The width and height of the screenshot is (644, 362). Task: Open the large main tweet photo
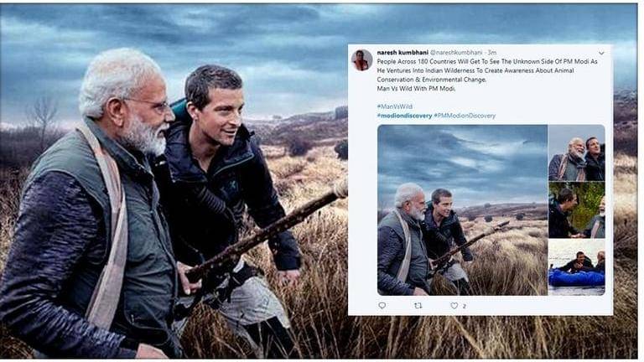point(461,209)
